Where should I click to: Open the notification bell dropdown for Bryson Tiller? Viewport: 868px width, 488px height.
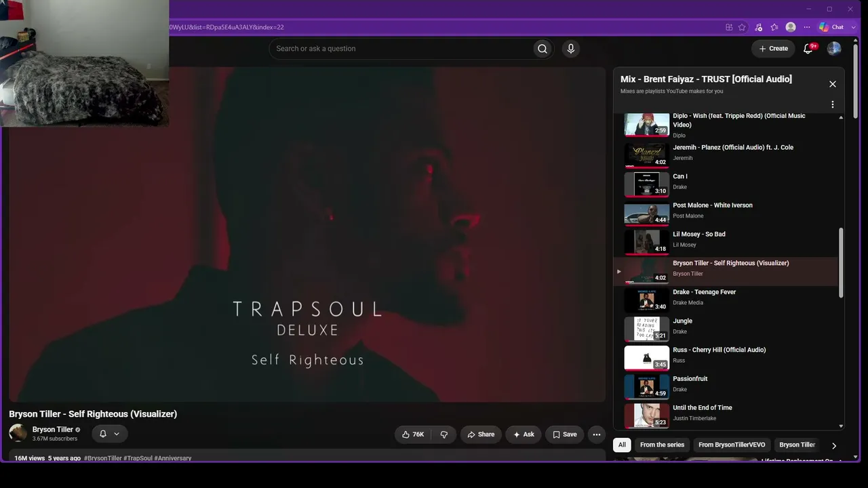coord(109,434)
